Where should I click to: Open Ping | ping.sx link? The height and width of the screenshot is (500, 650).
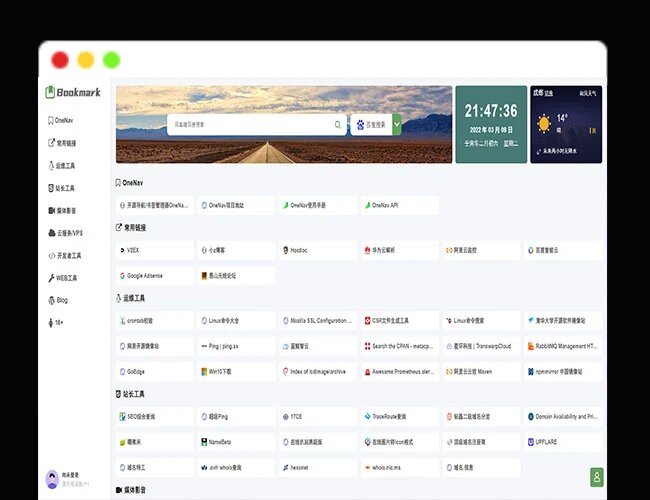tap(236, 346)
